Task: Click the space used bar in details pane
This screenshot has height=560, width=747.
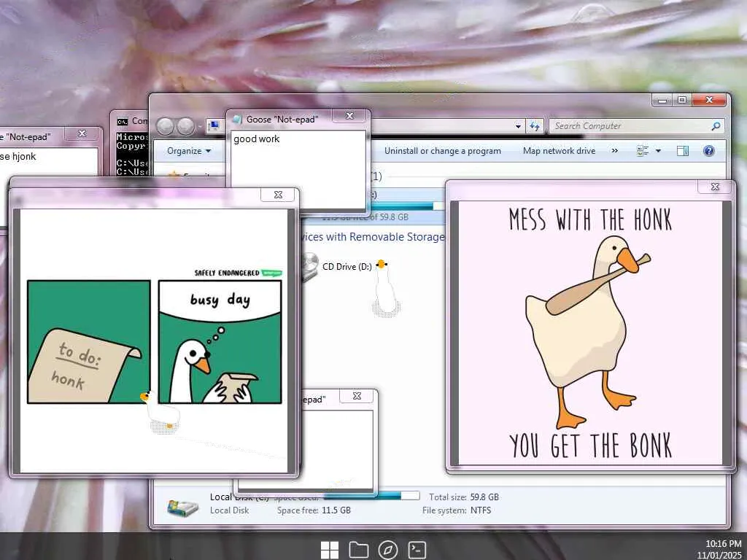Action: pyautogui.click(x=371, y=496)
